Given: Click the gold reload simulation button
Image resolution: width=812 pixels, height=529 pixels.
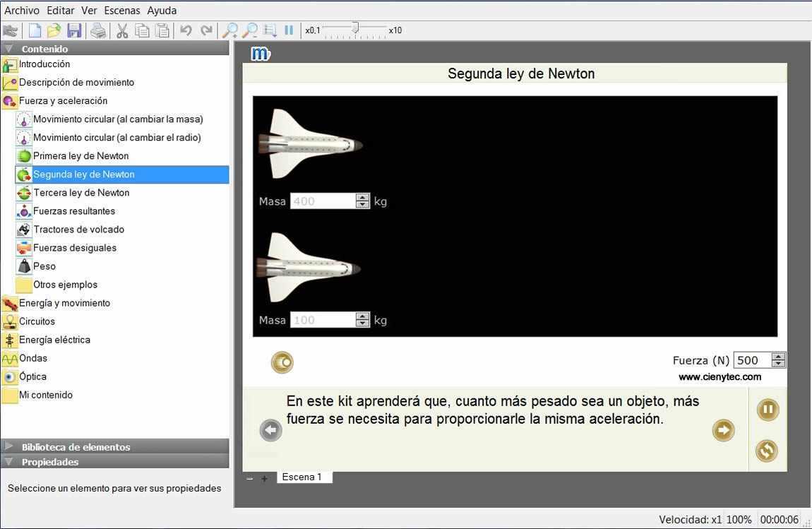Looking at the screenshot, I should (x=766, y=450).
